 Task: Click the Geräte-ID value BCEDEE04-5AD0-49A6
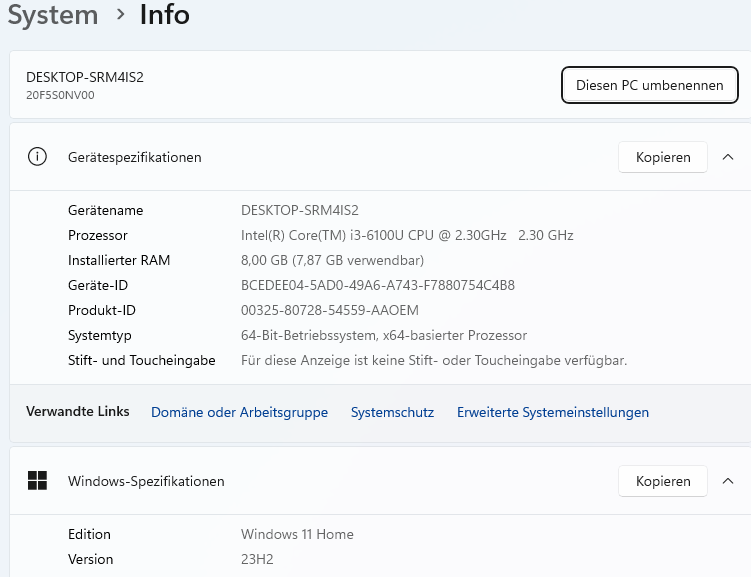[378, 285]
